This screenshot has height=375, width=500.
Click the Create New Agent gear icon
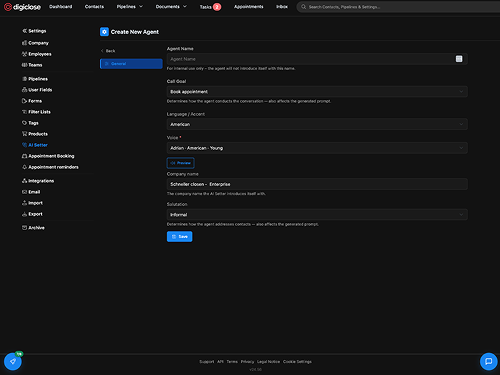pos(104,32)
